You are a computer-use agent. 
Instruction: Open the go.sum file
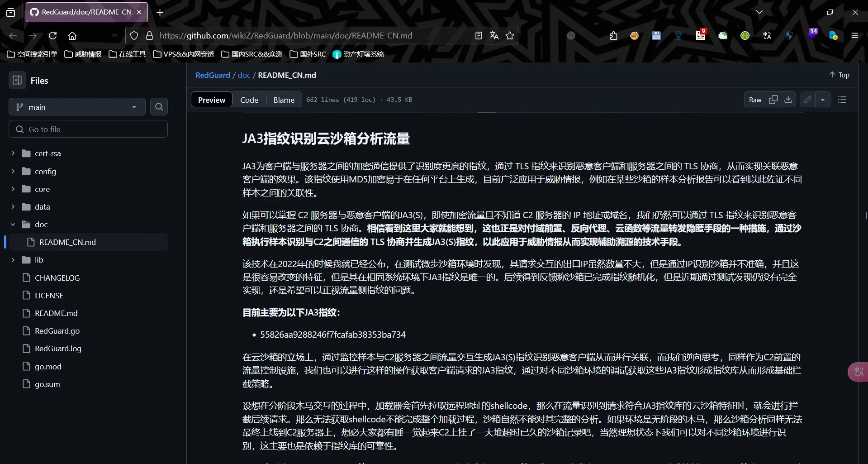click(x=47, y=384)
